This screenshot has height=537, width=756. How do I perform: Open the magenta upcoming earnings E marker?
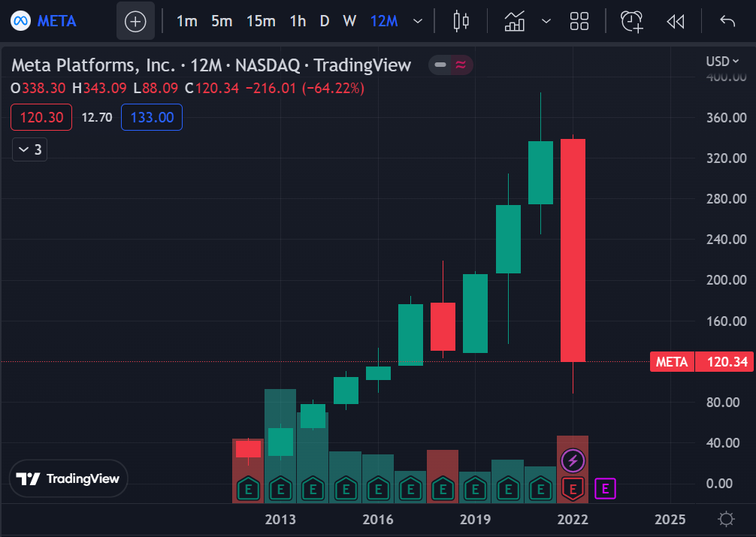(605, 489)
